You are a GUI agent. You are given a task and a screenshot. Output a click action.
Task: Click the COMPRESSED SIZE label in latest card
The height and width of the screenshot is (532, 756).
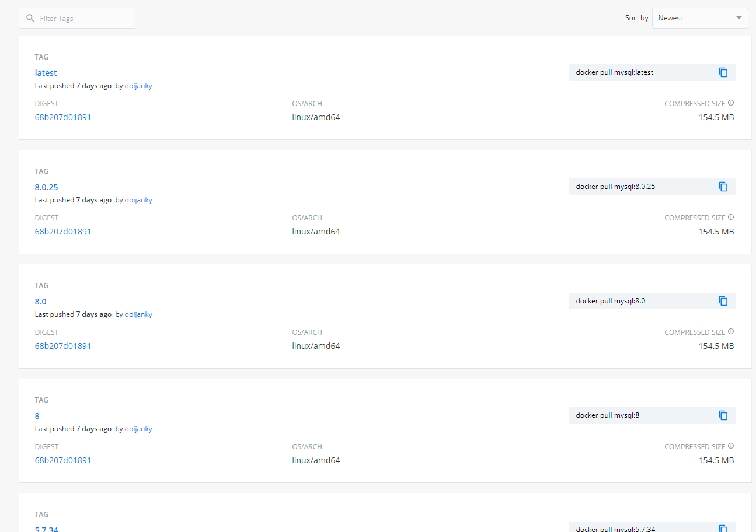[x=695, y=104]
